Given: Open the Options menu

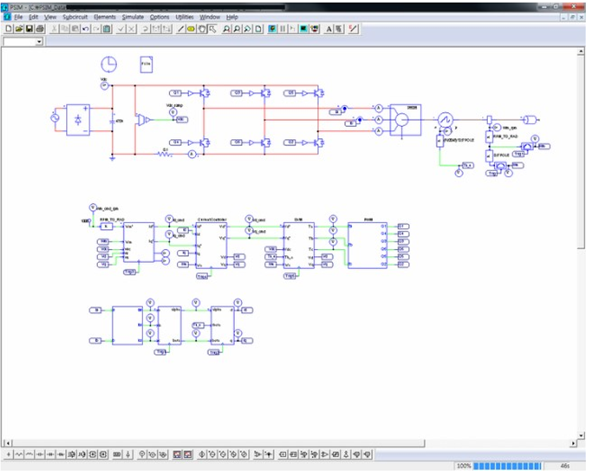Looking at the screenshot, I should [x=159, y=17].
